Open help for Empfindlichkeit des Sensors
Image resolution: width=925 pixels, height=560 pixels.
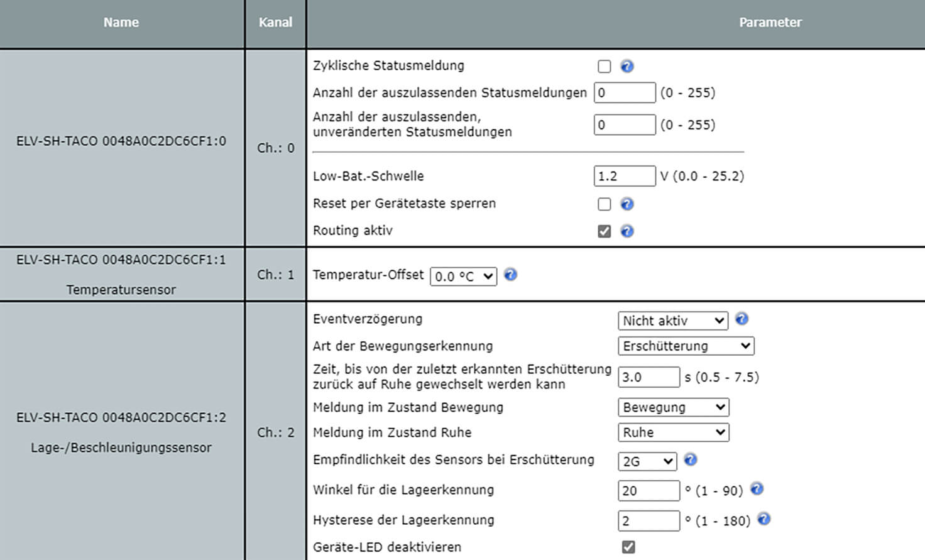(x=690, y=460)
